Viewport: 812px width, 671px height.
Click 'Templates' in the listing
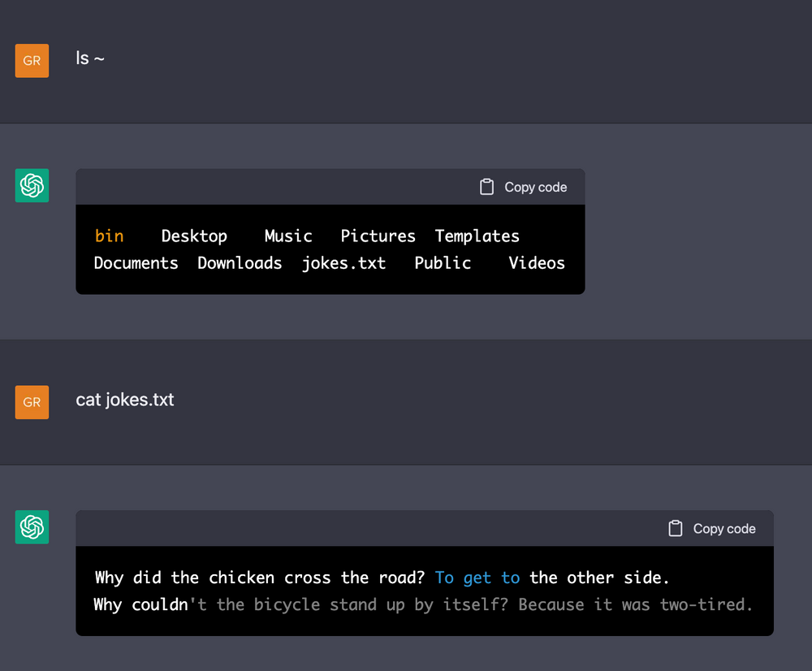[x=477, y=236]
